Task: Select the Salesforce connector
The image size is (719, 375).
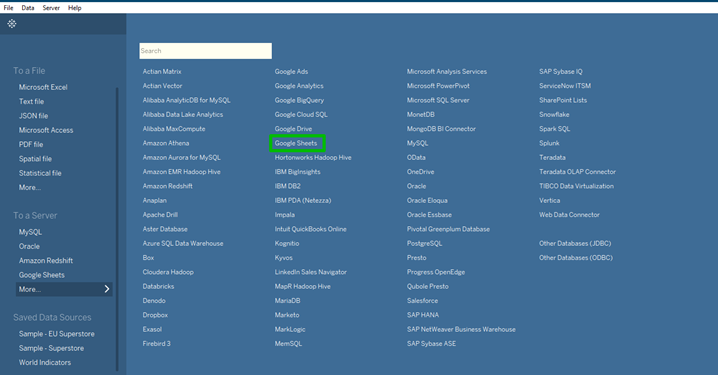Action: (x=422, y=301)
